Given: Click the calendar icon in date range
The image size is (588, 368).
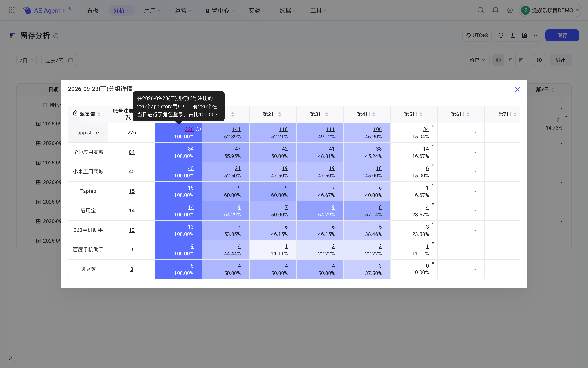Looking at the screenshot, I should coord(71,60).
